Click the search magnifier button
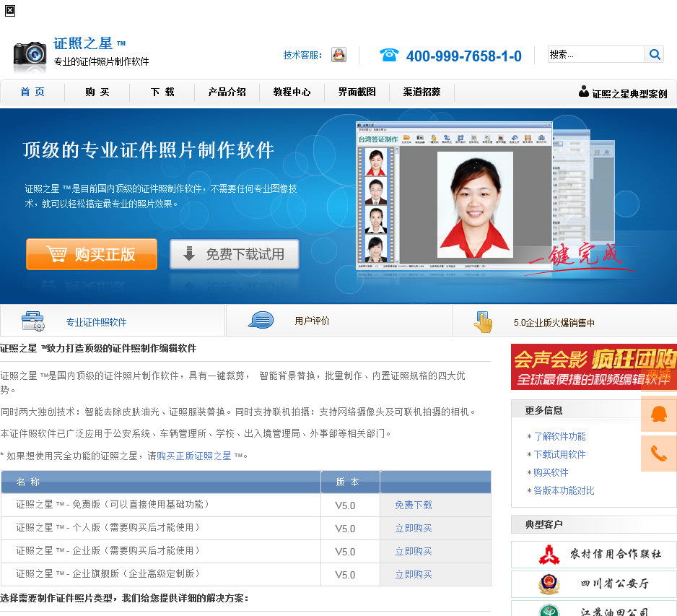The height and width of the screenshot is (616, 677). pos(654,54)
